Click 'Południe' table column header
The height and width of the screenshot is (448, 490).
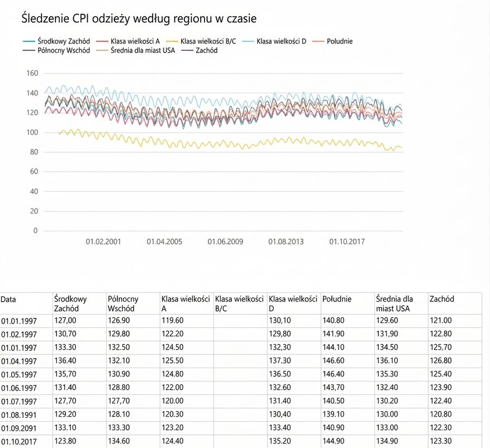click(348, 303)
